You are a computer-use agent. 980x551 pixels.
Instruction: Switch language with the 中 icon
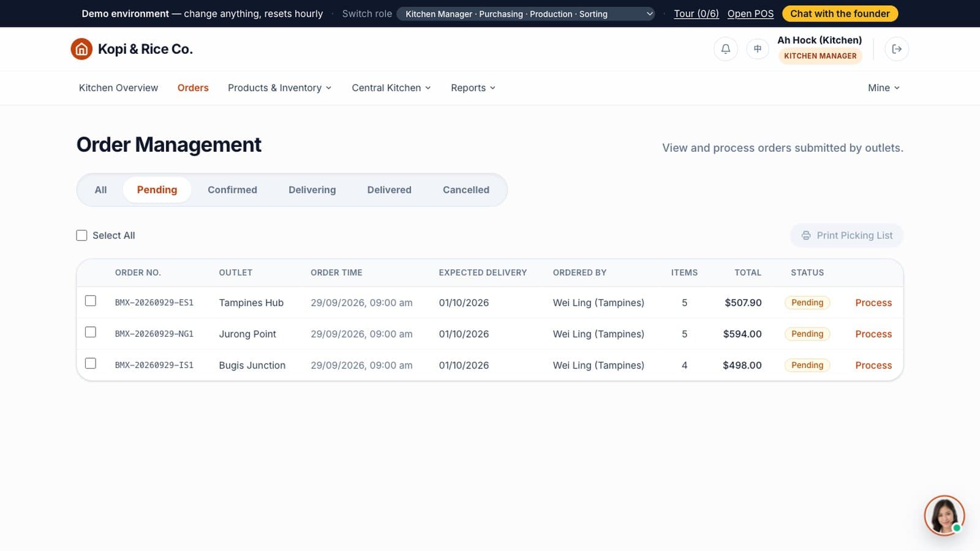click(x=758, y=49)
